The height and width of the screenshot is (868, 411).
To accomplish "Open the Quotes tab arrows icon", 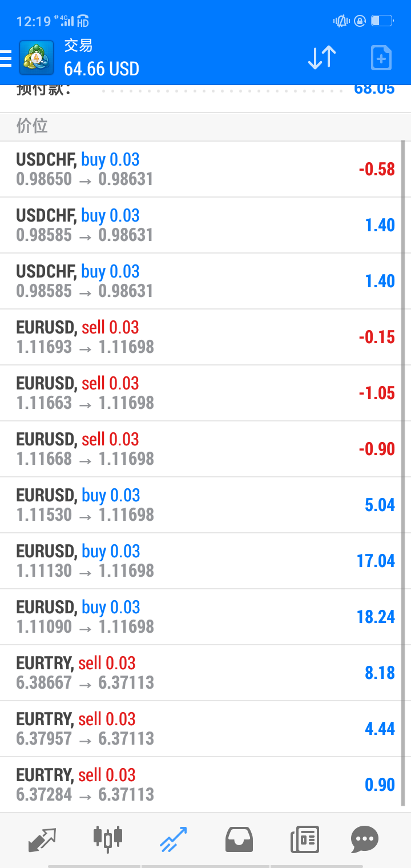I will click(42, 839).
